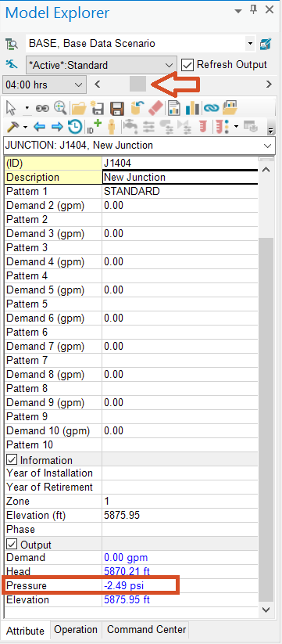Open the BASE scenario dropdown arrow
The height and width of the screenshot is (644, 282).
pyautogui.click(x=250, y=44)
